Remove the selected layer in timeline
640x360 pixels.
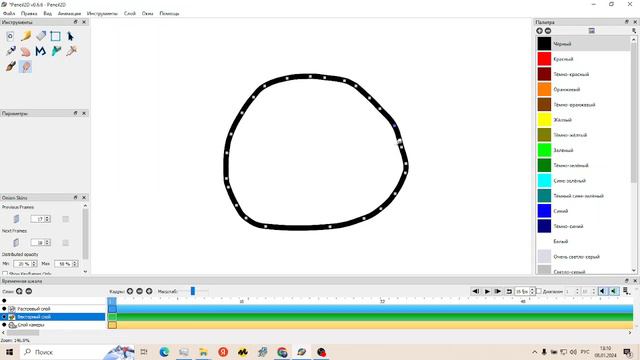[x=29, y=291]
